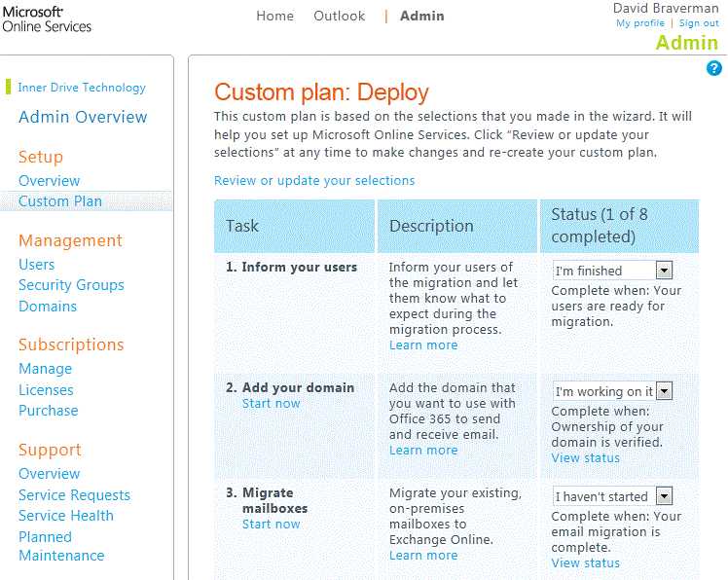Open Purchase in sidebar
Image resolution: width=728 pixels, height=580 pixels.
(x=49, y=410)
